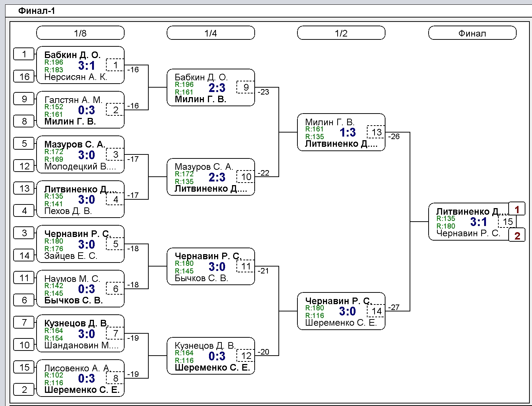The width and height of the screenshot is (532, 406).
Task: Open match number 15 box in the final
Action: point(508,221)
